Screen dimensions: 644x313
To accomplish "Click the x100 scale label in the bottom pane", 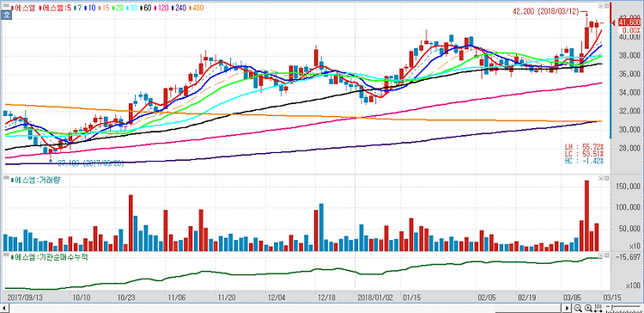I will pos(634,285).
